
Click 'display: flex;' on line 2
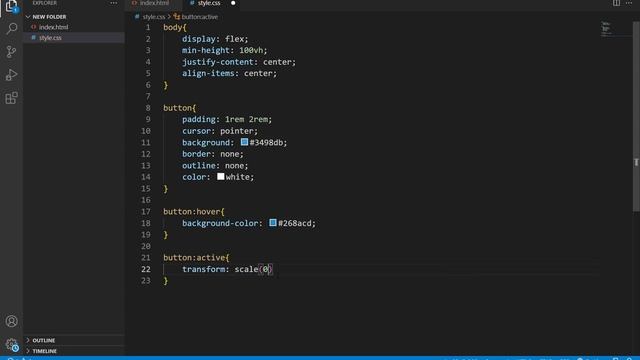click(215, 39)
